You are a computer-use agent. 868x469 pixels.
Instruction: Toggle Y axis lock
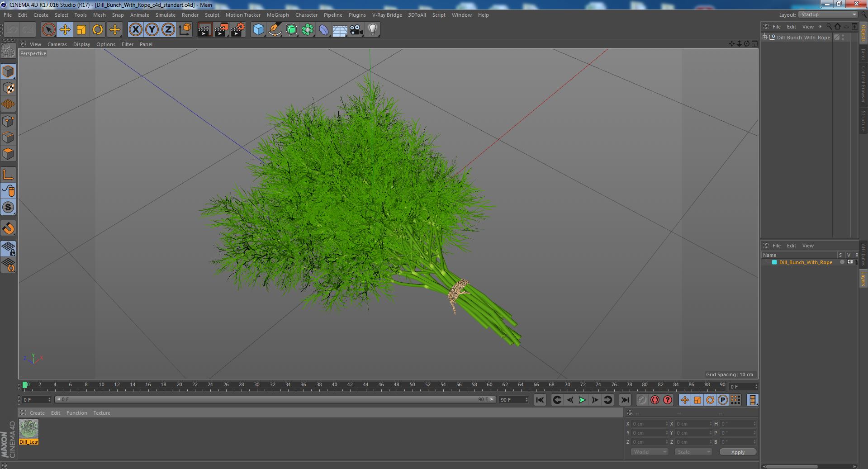152,30
